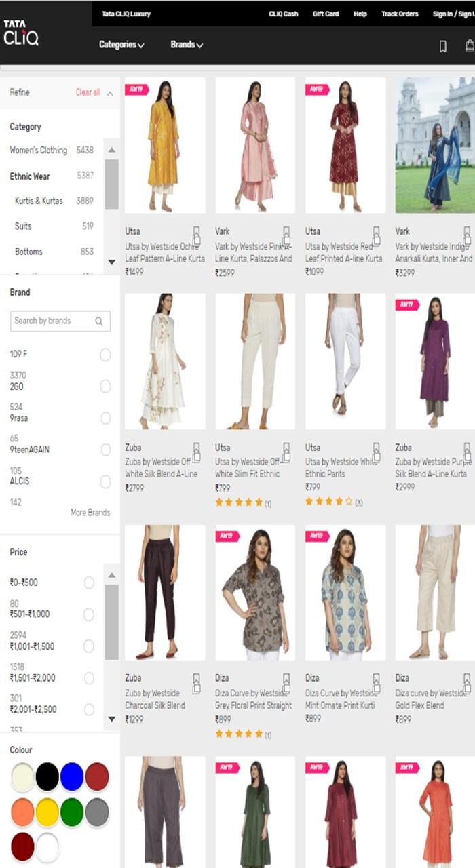The height and width of the screenshot is (868, 475).
Task: Select ₹501-₹1,000 price range option
Action: click(x=89, y=614)
